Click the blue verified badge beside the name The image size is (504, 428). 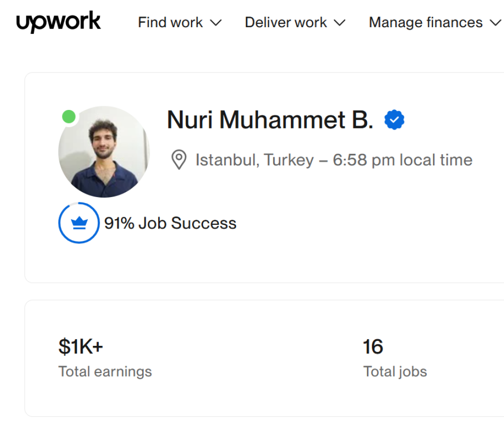coord(394,120)
